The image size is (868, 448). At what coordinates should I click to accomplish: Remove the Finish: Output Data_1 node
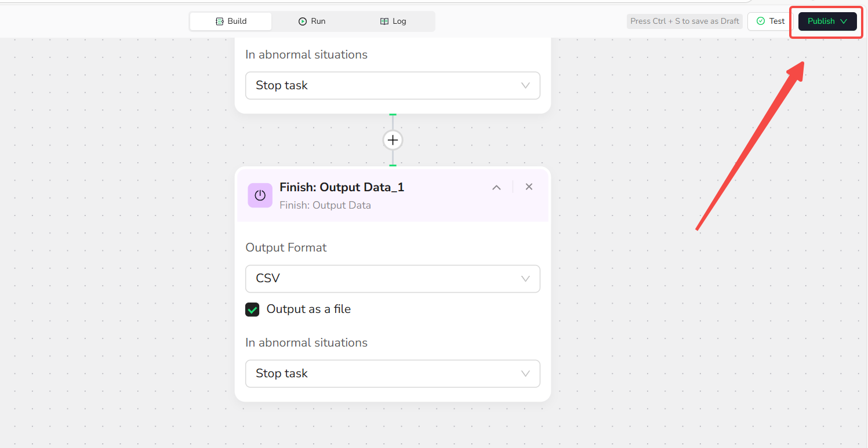[529, 187]
